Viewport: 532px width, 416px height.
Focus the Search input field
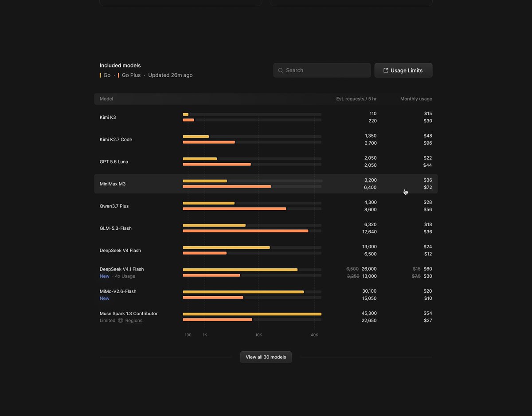tap(322, 71)
